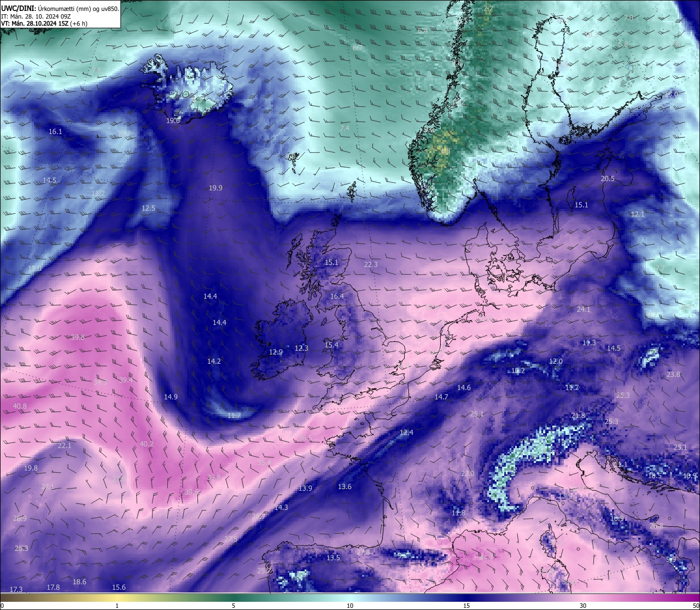The height and width of the screenshot is (610, 700).
Task: Click the 14.2 value west of Ireland
Action: [x=214, y=362]
